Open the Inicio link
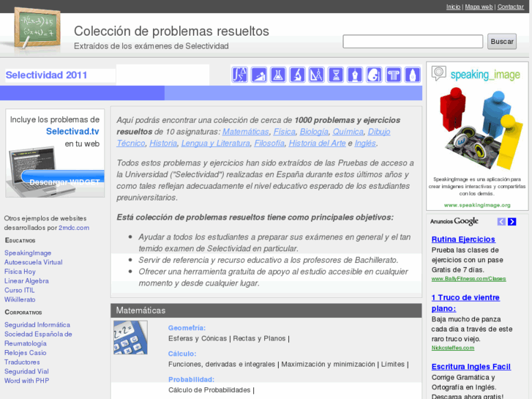Image resolution: width=532 pixels, height=399 pixels. [453, 7]
